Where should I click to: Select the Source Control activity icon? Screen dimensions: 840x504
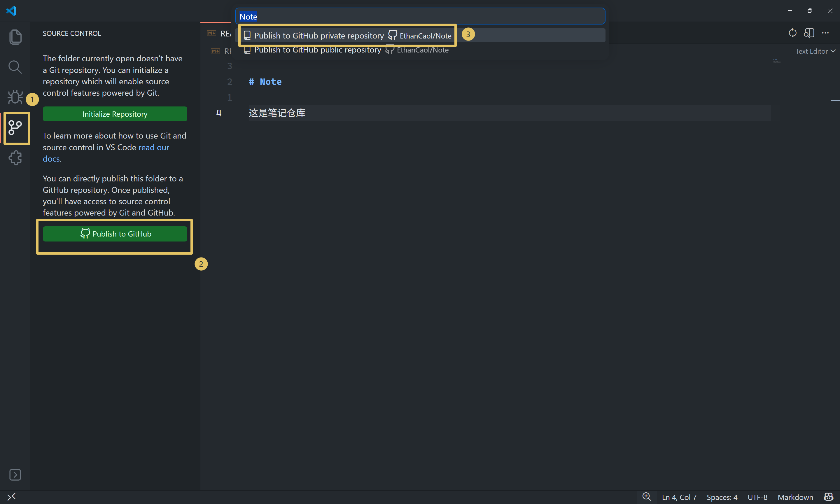point(15,128)
